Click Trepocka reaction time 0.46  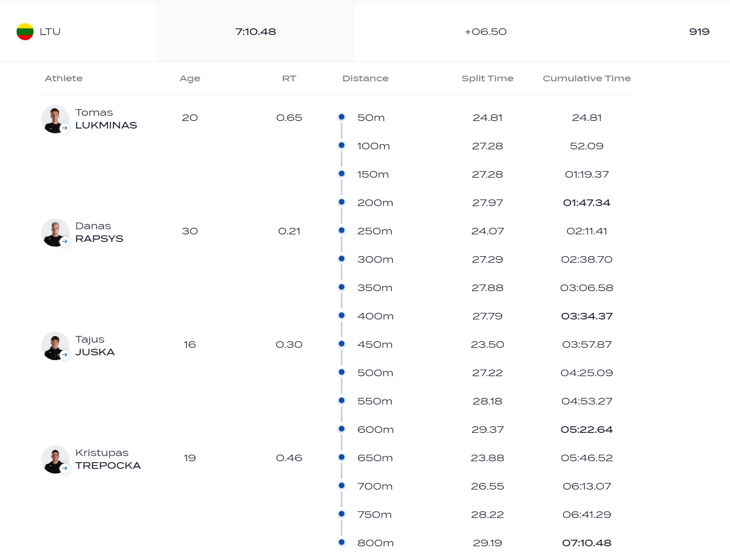289,458
